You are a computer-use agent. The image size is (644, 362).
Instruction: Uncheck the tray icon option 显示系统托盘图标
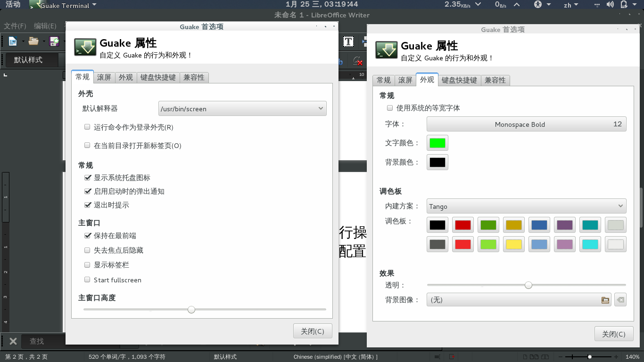(87, 178)
